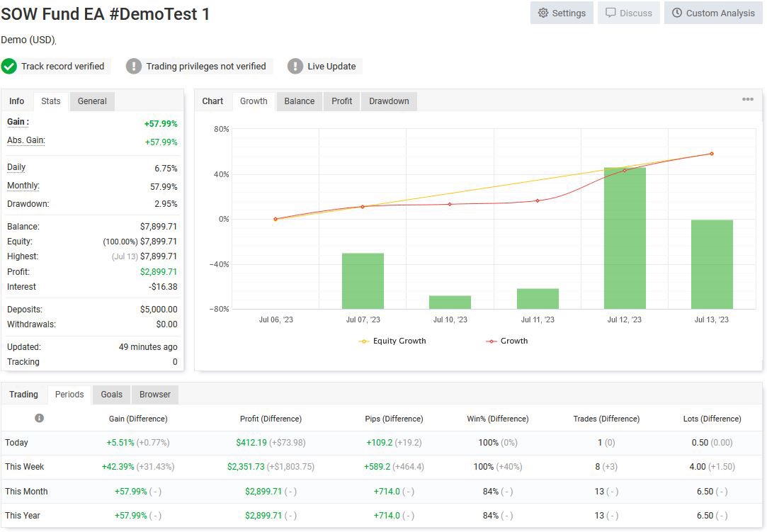Toggle the Growth series in chart legend
The image size is (767, 532).
pos(507,341)
